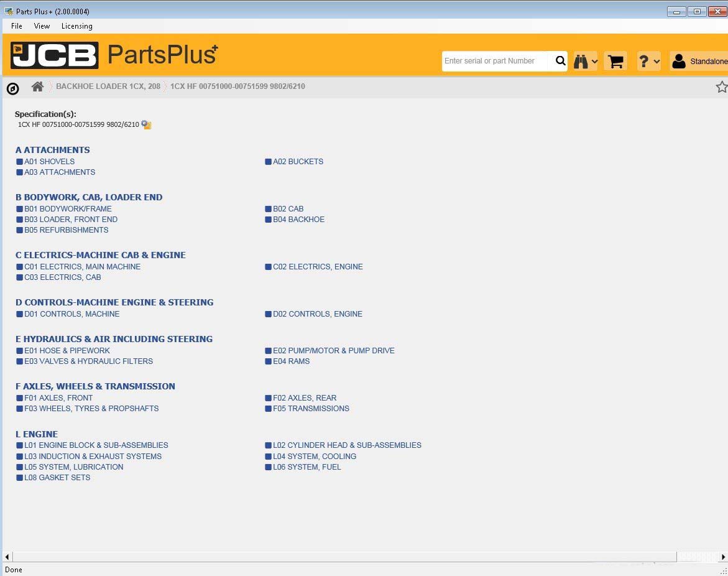The height and width of the screenshot is (576, 728).
Task: Select B03 LOADER, FRONT END
Action: (x=71, y=220)
